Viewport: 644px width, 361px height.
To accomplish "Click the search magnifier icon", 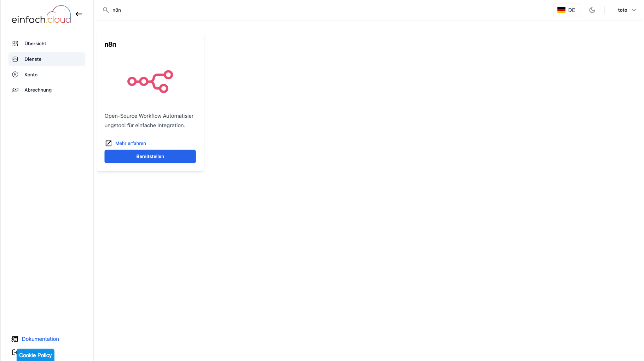I will coord(106,10).
